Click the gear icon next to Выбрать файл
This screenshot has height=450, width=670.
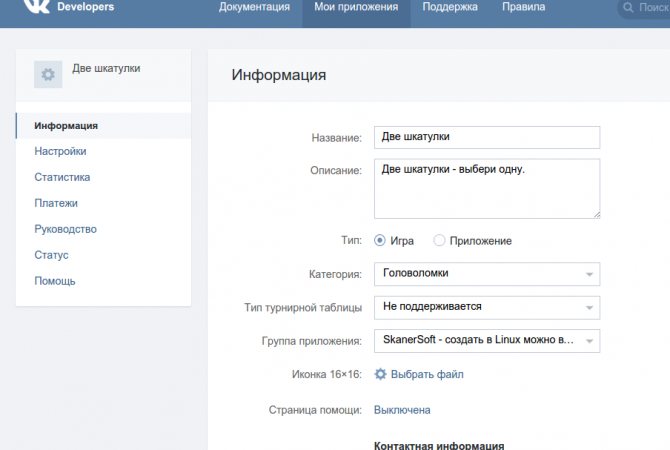380,374
